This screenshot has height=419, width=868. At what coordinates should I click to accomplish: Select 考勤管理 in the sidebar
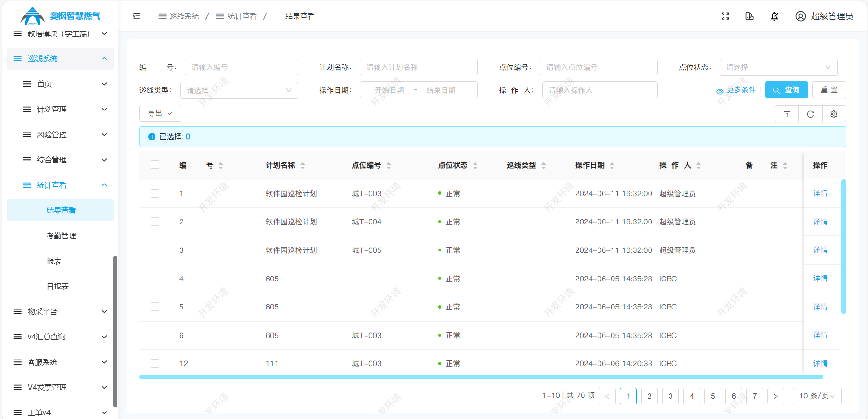click(60, 235)
